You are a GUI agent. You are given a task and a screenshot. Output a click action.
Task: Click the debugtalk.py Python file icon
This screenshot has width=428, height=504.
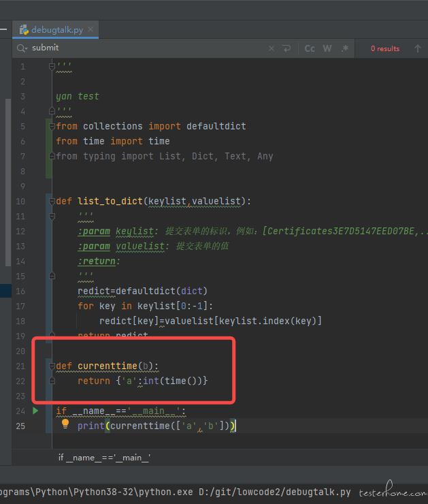[x=24, y=30]
